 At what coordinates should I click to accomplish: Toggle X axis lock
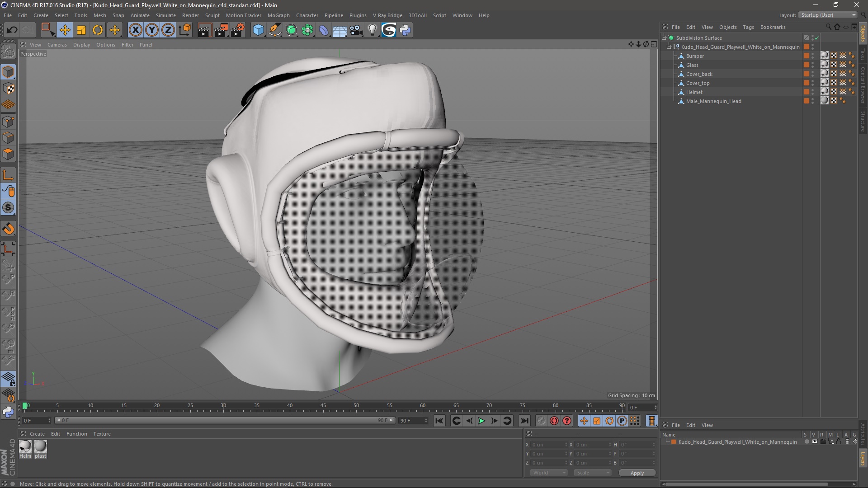coord(135,30)
